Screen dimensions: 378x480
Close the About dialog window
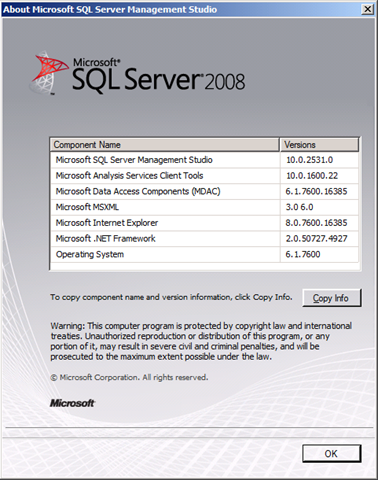click(367, 9)
